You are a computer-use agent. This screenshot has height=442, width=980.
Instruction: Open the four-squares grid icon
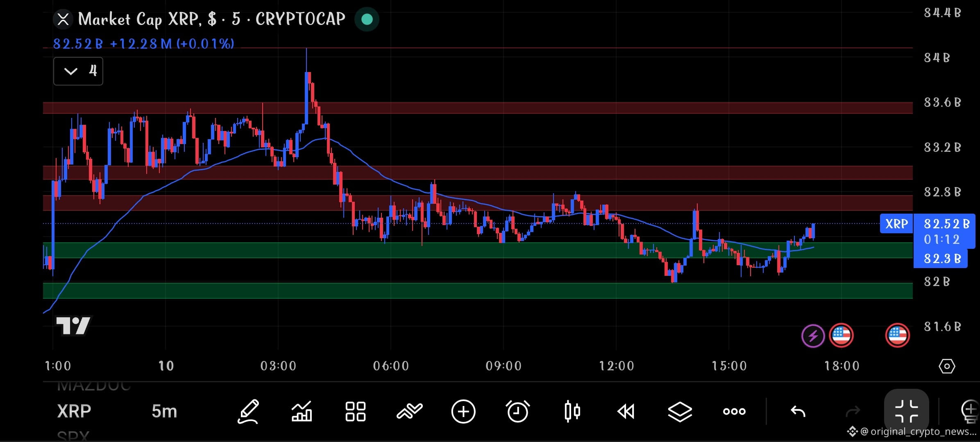[355, 411]
